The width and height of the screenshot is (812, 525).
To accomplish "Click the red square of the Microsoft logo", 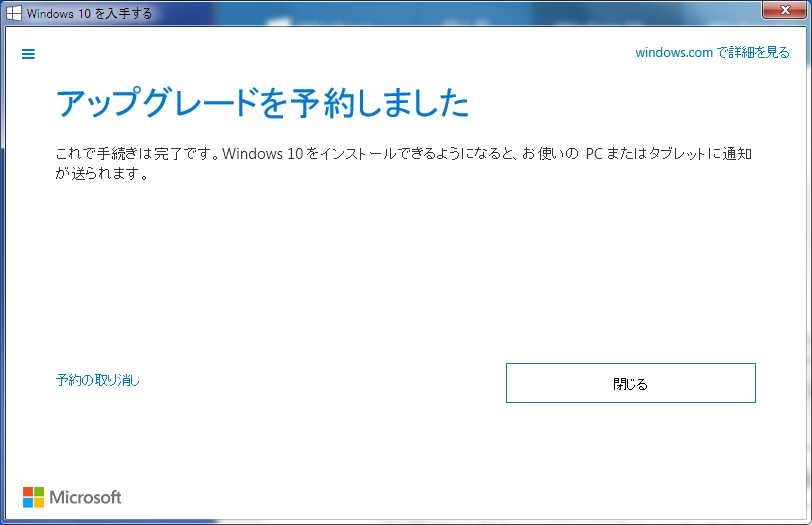I will coord(28,492).
